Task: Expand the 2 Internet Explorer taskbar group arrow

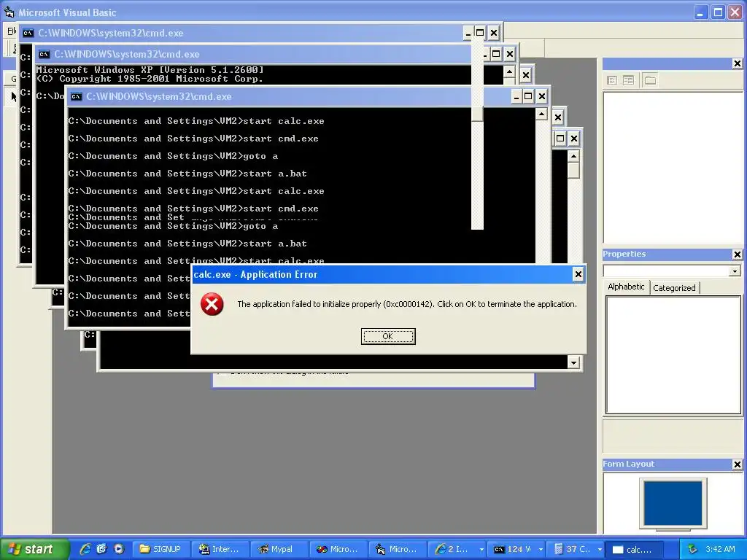Action: (481, 549)
